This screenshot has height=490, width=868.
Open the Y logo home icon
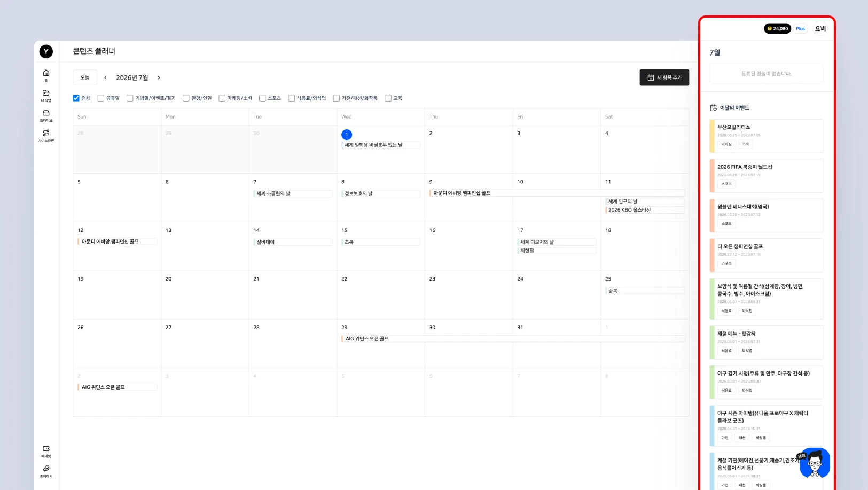pos(46,51)
